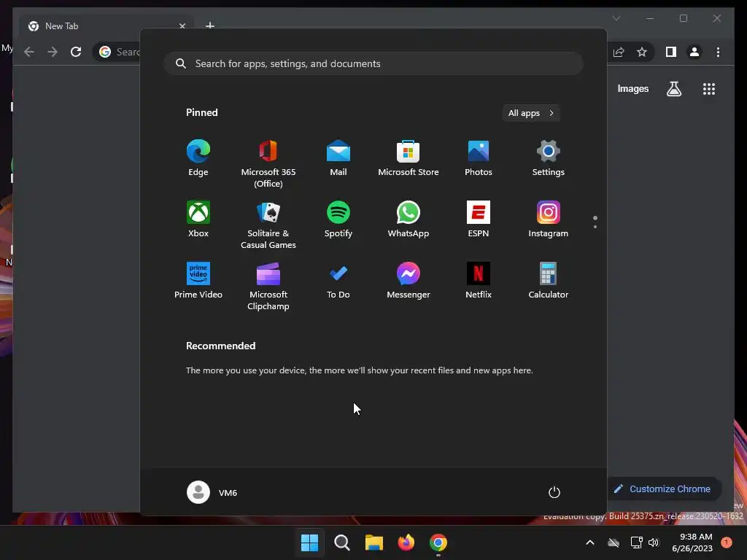This screenshot has height=560, width=747.
Task: Open Instagram
Action: [549, 219]
